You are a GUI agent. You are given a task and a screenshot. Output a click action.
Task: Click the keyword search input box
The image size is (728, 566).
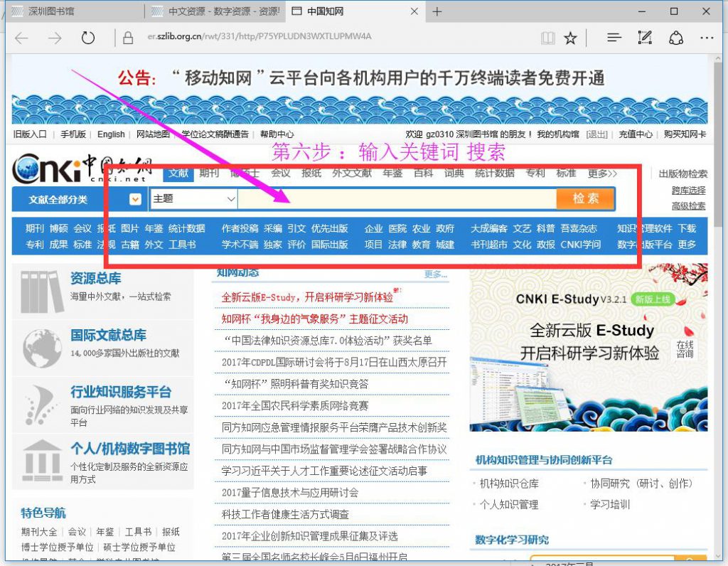397,199
